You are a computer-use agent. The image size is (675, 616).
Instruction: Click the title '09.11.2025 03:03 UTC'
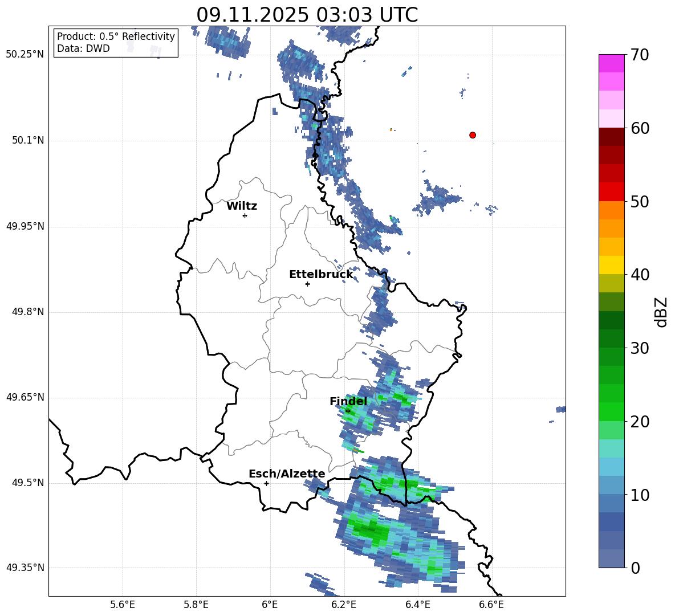pyautogui.click(x=307, y=15)
